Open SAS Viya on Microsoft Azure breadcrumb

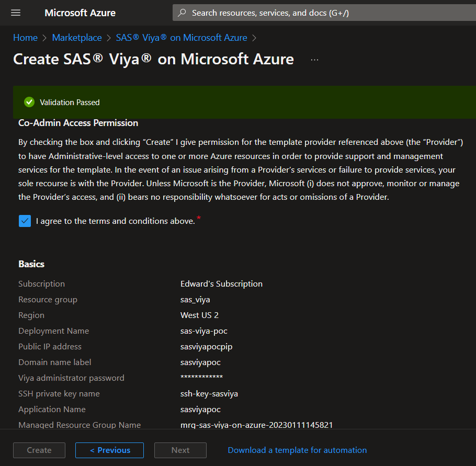click(x=181, y=38)
